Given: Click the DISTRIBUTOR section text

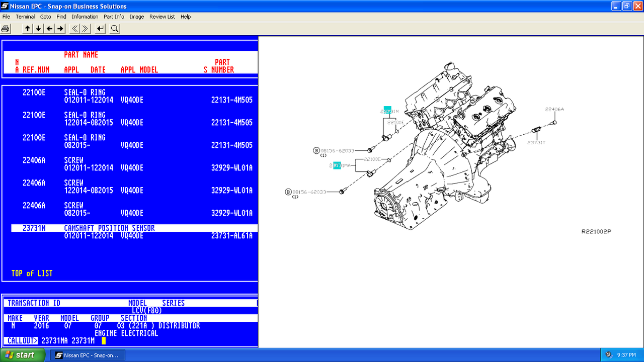Looking at the screenshot, I should click(179, 326).
